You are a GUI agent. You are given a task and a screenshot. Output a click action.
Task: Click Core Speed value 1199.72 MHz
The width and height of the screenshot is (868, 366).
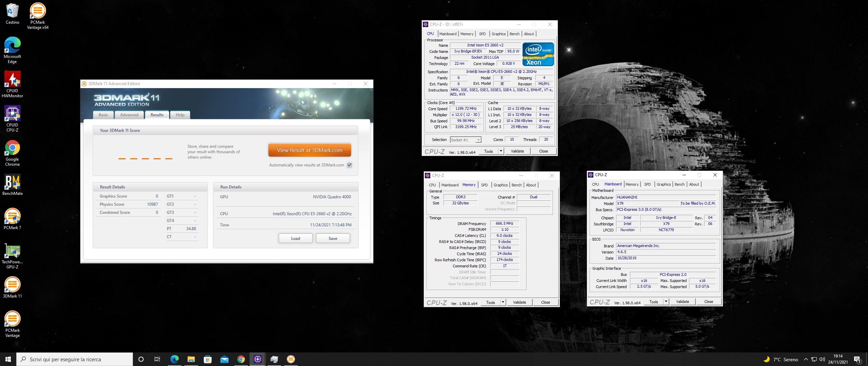(x=466, y=108)
